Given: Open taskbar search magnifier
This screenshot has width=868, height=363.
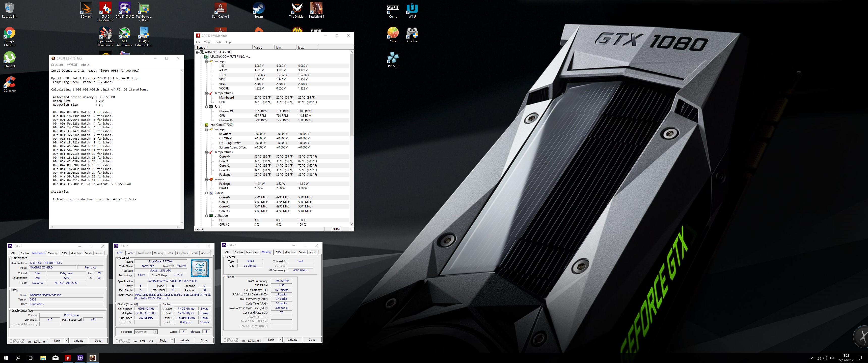Looking at the screenshot, I should coord(18,358).
